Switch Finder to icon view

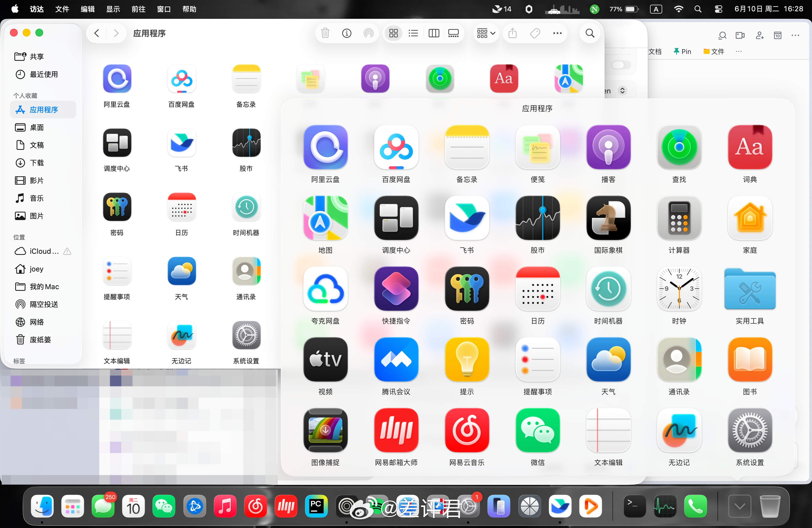[393, 33]
